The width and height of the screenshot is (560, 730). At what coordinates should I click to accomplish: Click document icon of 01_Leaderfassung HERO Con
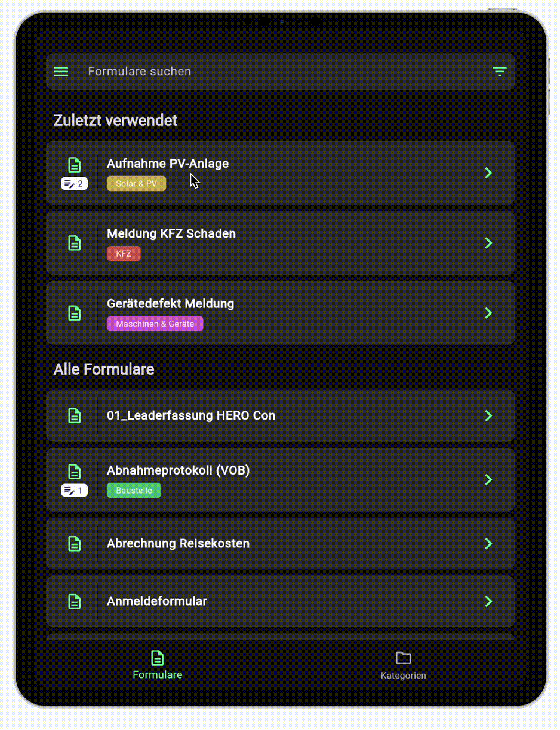click(x=74, y=415)
